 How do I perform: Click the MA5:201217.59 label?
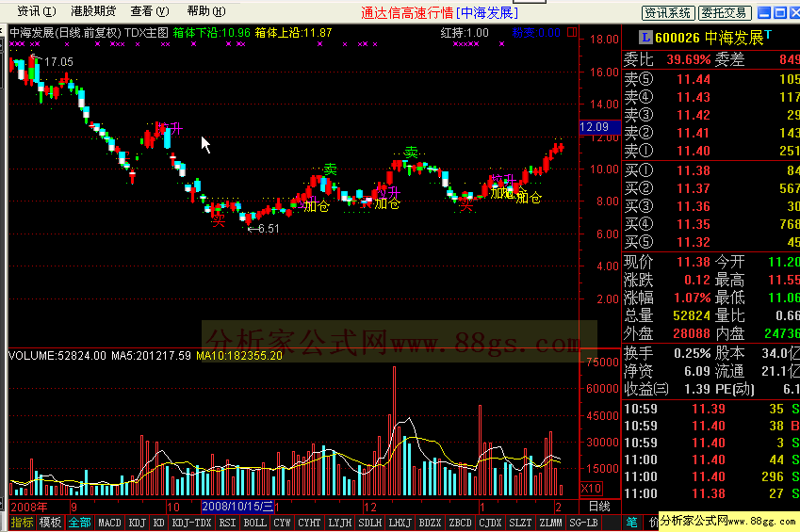coord(152,356)
